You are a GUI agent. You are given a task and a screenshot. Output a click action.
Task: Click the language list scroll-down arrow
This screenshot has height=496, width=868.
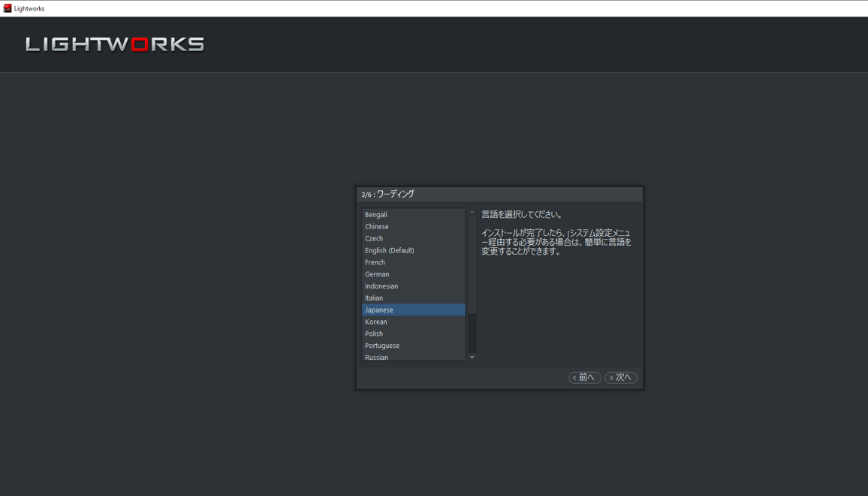472,358
